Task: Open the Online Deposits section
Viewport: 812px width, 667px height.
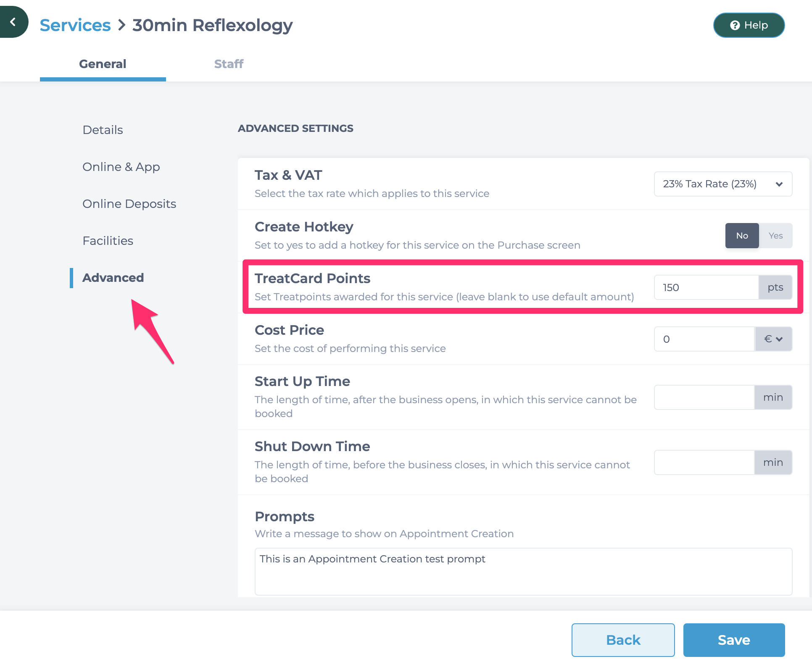Action: pyautogui.click(x=129, y=204)
